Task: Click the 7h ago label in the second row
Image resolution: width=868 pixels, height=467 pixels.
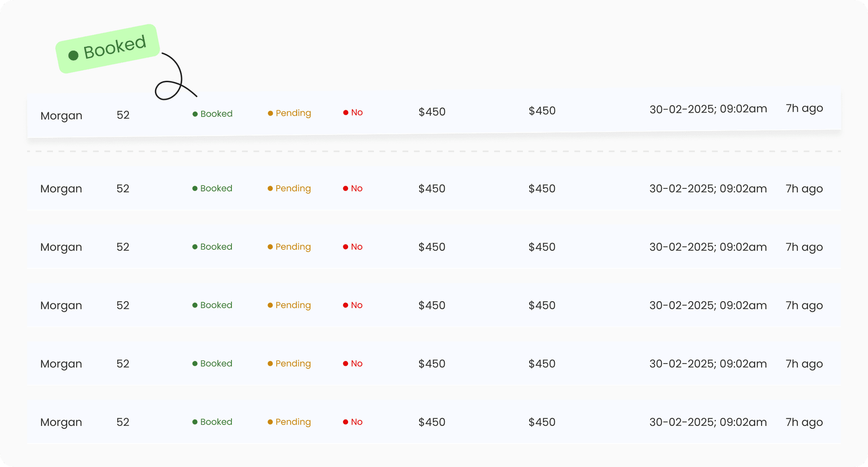Action: [x=804, y=188]
